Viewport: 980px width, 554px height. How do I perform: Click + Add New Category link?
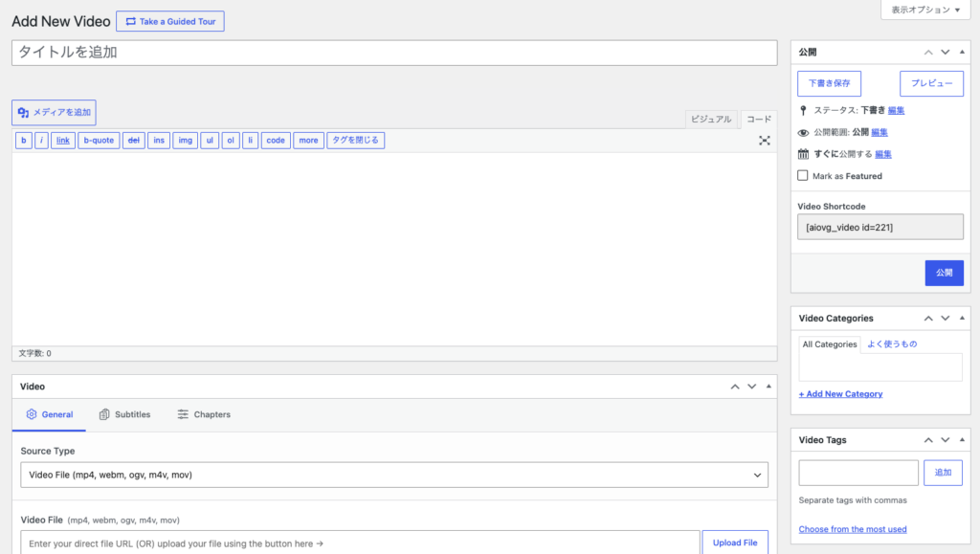click(840, 394)
